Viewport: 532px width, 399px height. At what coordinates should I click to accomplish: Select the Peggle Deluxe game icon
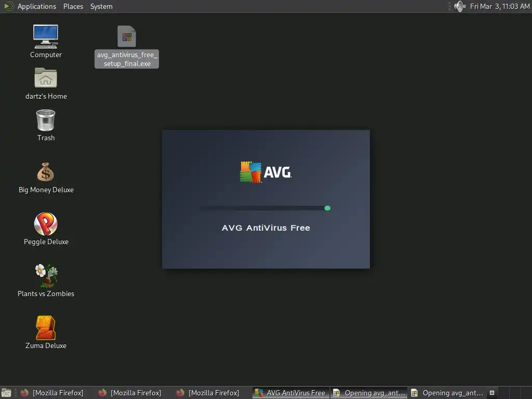tap(46, 223)
